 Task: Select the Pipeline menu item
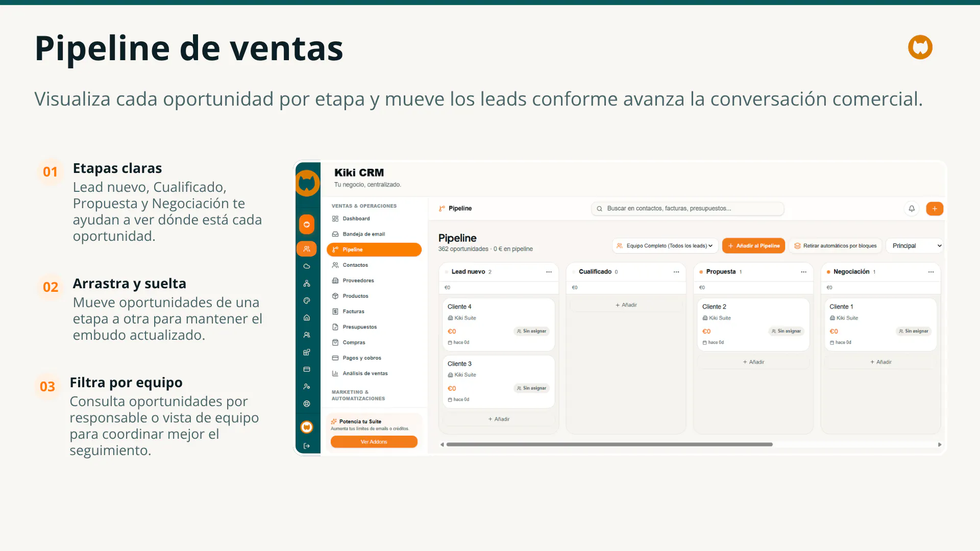(374, 249)
